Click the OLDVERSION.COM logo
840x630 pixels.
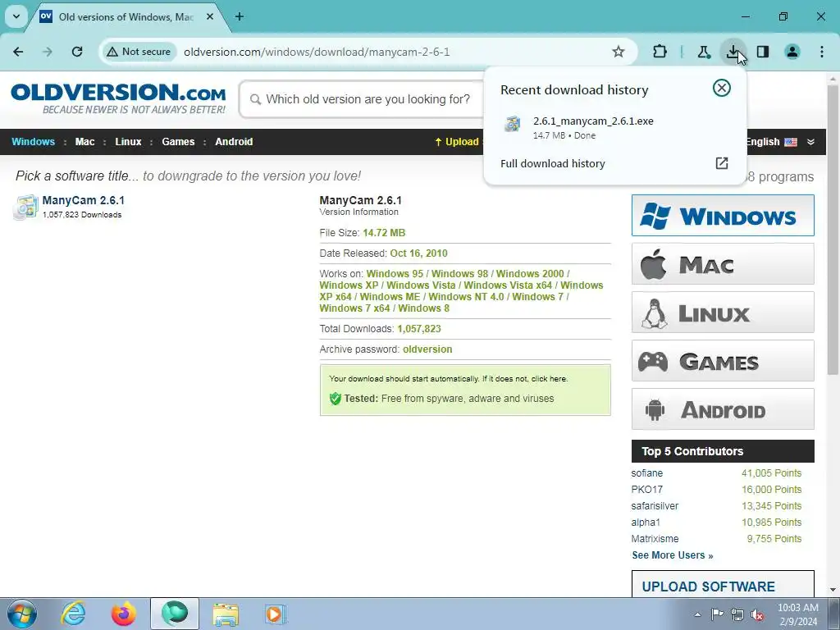point(118,98)
